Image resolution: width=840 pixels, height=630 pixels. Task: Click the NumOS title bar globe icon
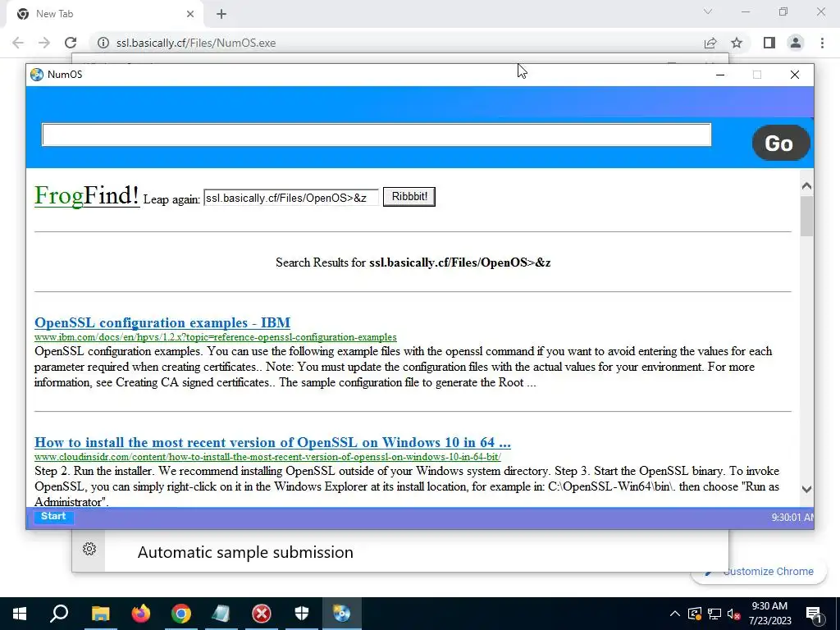37,75
